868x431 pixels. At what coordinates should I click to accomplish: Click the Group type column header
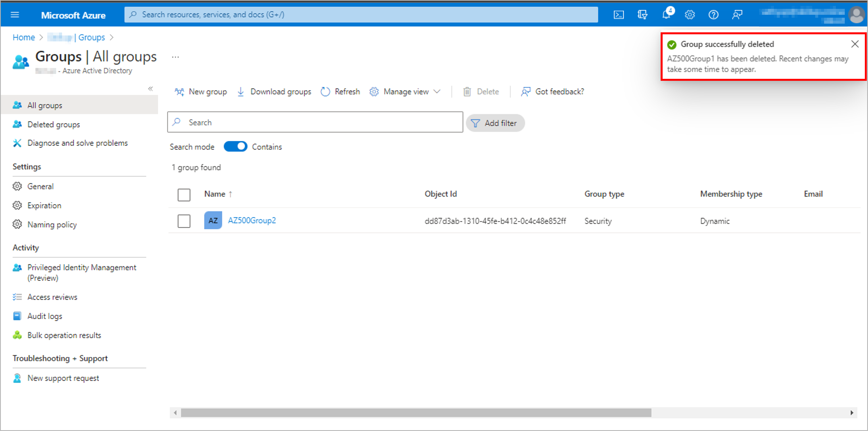[x=604, y=194]
